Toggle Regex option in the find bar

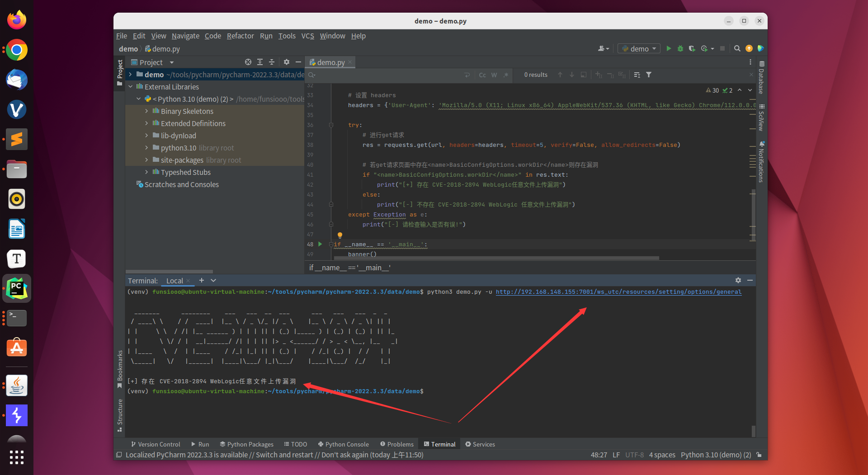(506, 75)
